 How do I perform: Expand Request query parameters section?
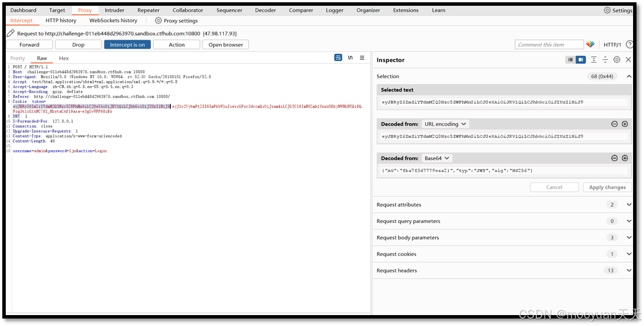point(629,221)
